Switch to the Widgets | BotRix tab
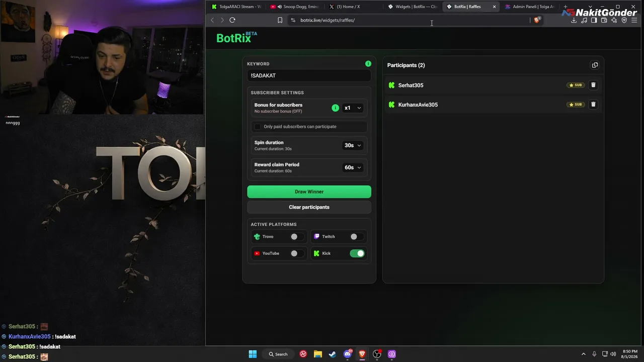Screen dimensions: 644x362 (x=412, y=7)
